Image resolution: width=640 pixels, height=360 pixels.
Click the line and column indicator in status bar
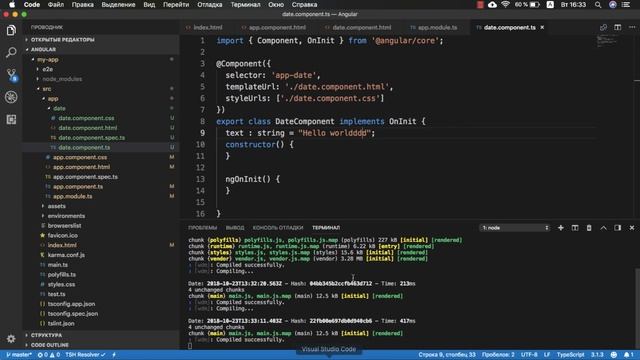[447, 355]
